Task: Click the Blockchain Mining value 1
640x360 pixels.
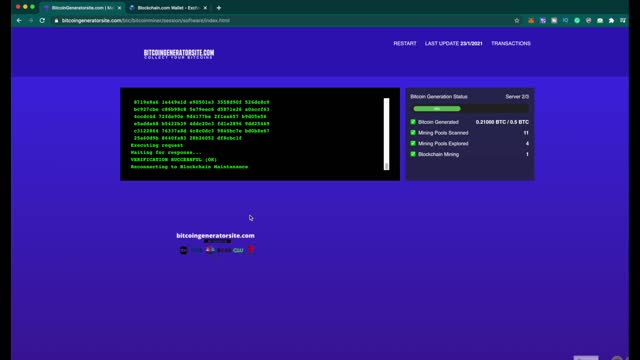Action: (x=527, y=154)
